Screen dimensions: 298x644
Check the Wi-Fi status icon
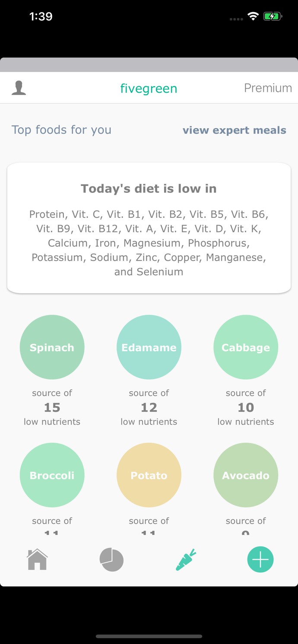point(253,16)
